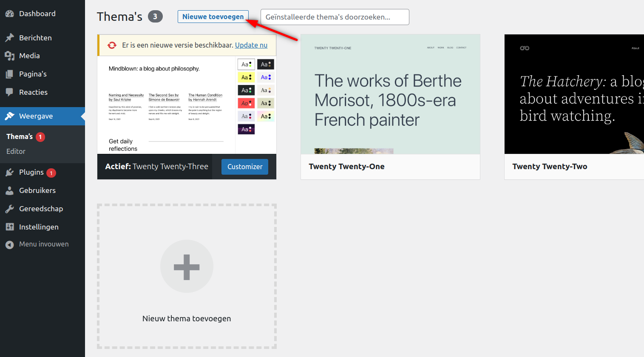Image resolution: width=644 pixels, height=357 pixels.
Task: Click the yellow Aa style swatch
Action: pos(246,77)
